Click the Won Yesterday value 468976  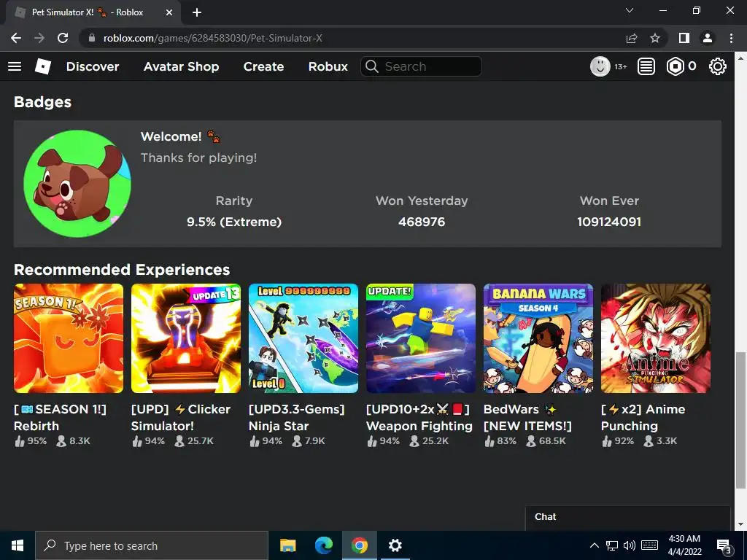(422, 222)
